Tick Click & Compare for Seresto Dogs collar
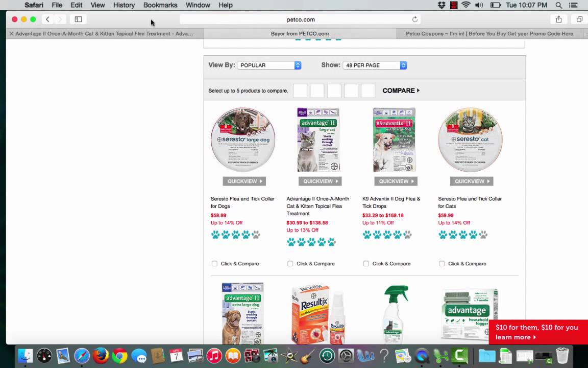 214,264
